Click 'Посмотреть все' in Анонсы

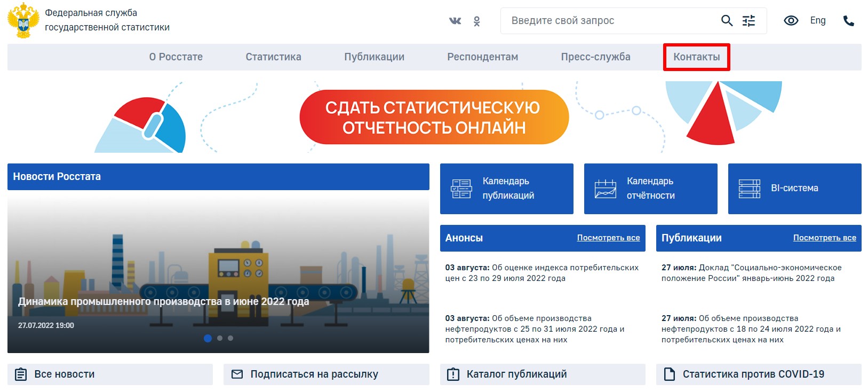(608, 238)
